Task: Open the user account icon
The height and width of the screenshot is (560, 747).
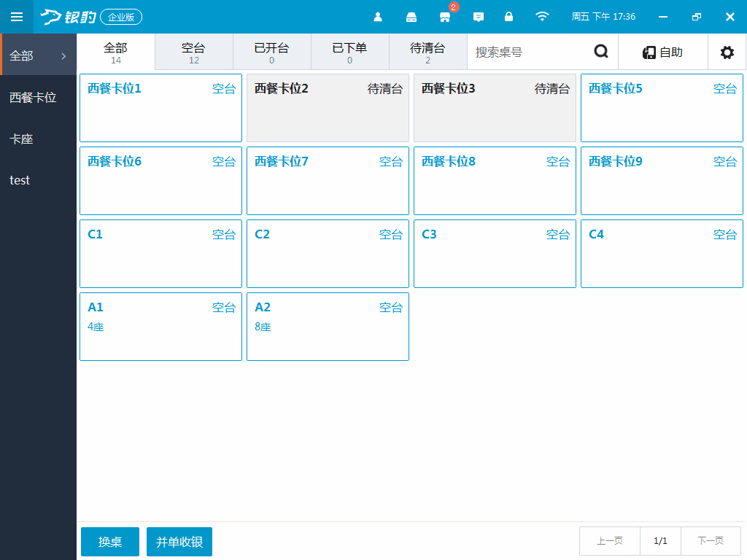Action: click(378, 17)
